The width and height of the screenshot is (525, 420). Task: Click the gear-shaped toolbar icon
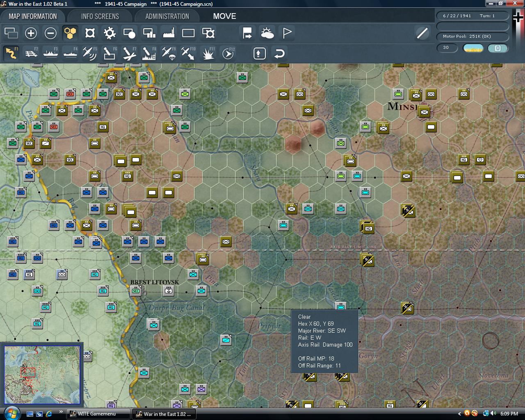point(110,33)
